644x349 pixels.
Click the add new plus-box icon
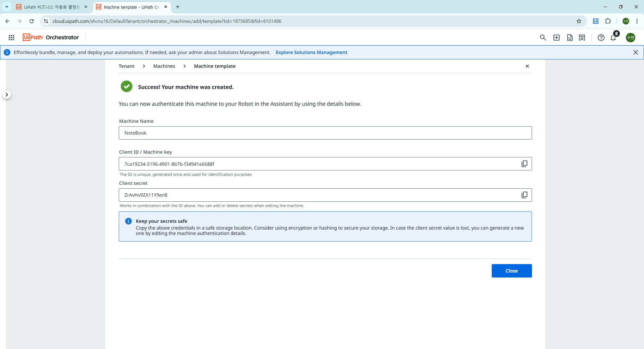pyautogui.click(x=556, y=38)
